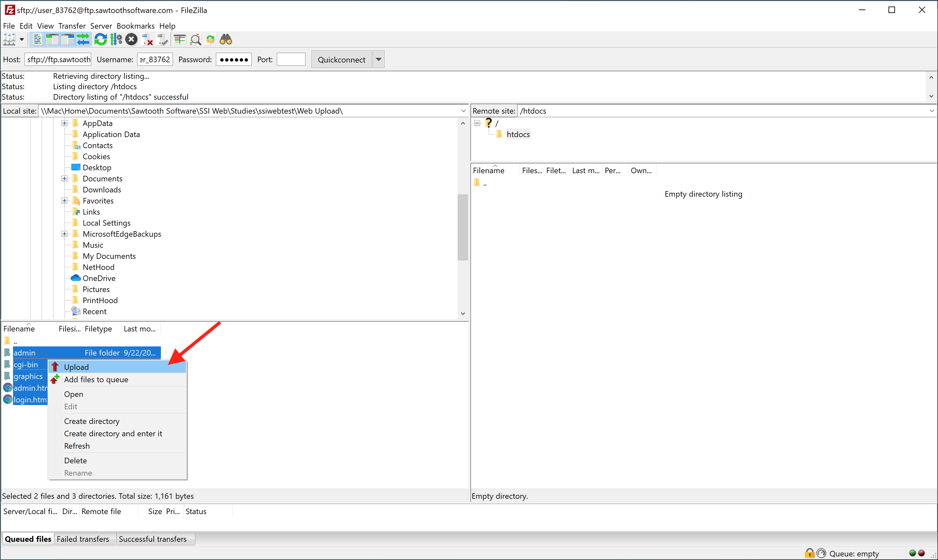Click the Add files to queue icon

(x=55, y=379)
